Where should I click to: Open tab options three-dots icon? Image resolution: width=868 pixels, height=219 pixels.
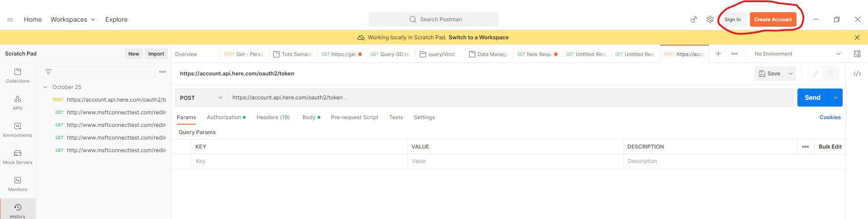click(x=735, y=54)
